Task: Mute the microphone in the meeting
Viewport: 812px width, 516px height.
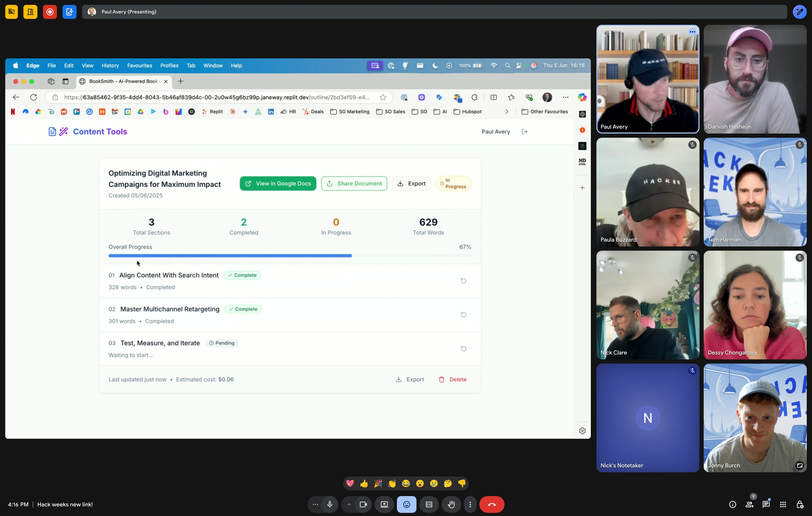Action: 330,504
